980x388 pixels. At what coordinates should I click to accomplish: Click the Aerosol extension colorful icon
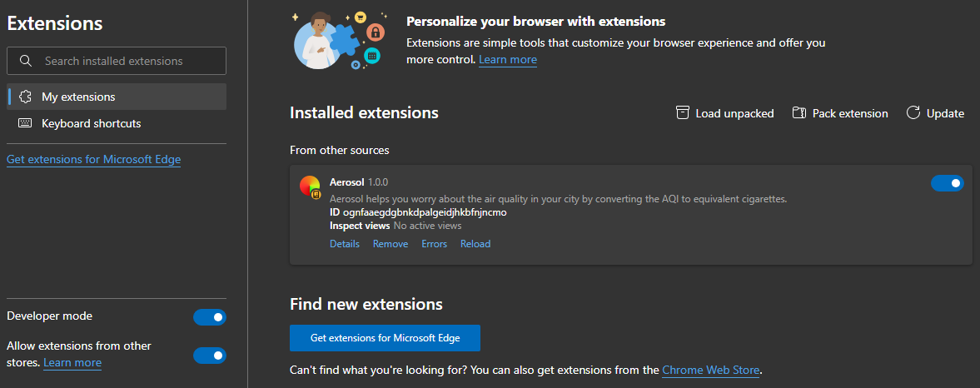310,187
